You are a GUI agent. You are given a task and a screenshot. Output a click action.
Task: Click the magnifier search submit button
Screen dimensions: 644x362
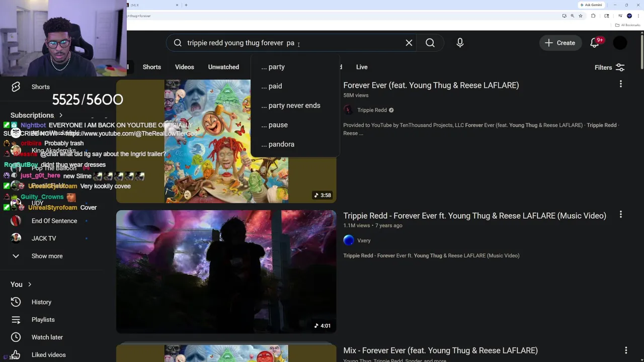(430, 43)
